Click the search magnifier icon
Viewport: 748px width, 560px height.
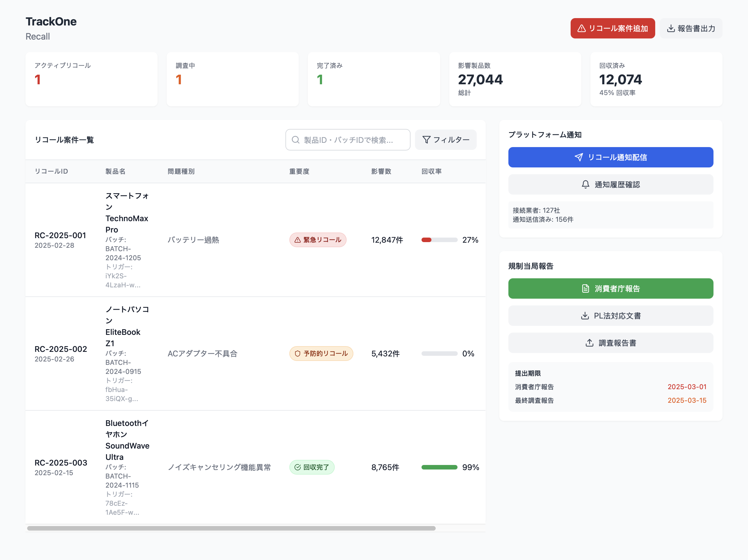(296, 140)
